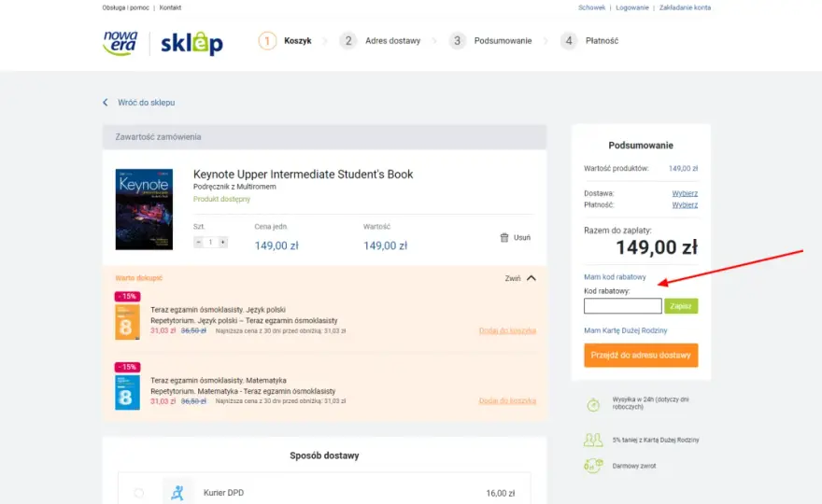The image size is (822, 504).
Task: Open Język polski book thumbnail
Action: pos(127,322)
